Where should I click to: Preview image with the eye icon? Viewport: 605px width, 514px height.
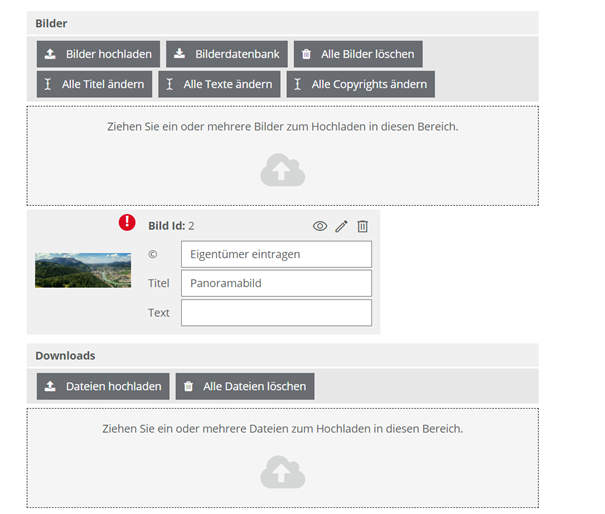tap(320, 226)
